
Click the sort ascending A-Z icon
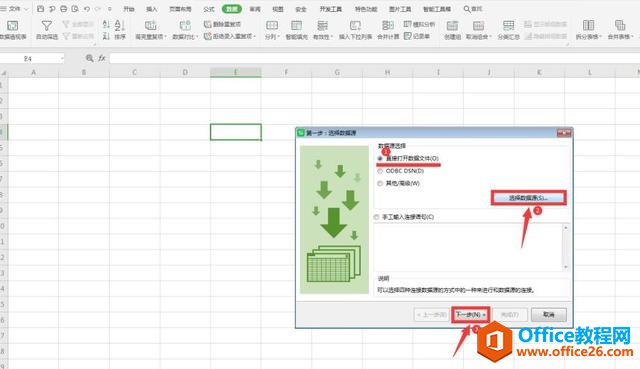coord(106,24)
